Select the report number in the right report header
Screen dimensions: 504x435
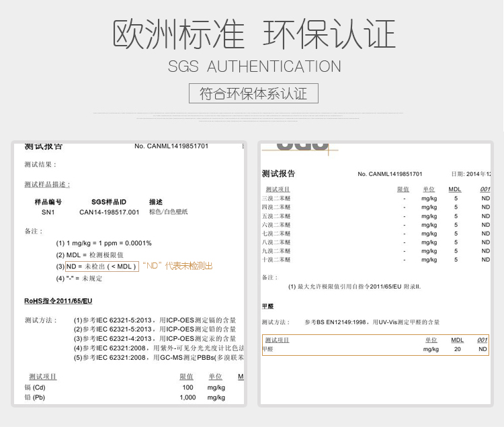pos(390,174)
